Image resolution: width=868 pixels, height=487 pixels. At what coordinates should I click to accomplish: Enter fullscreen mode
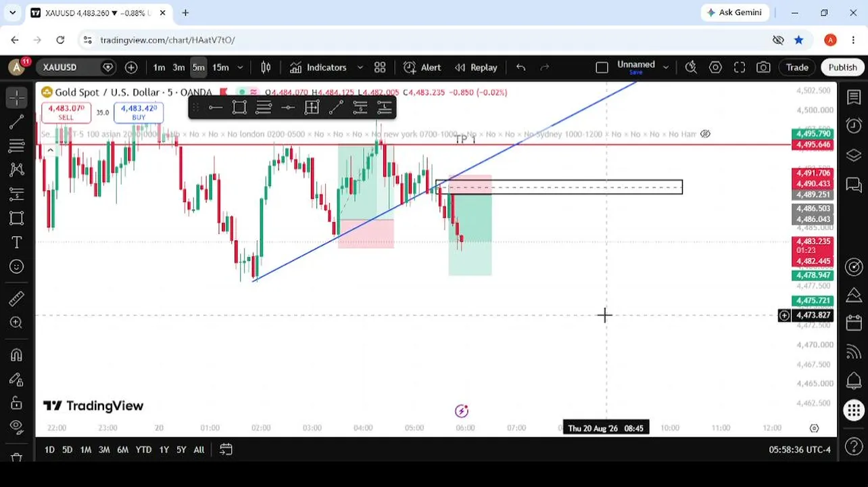740,67
